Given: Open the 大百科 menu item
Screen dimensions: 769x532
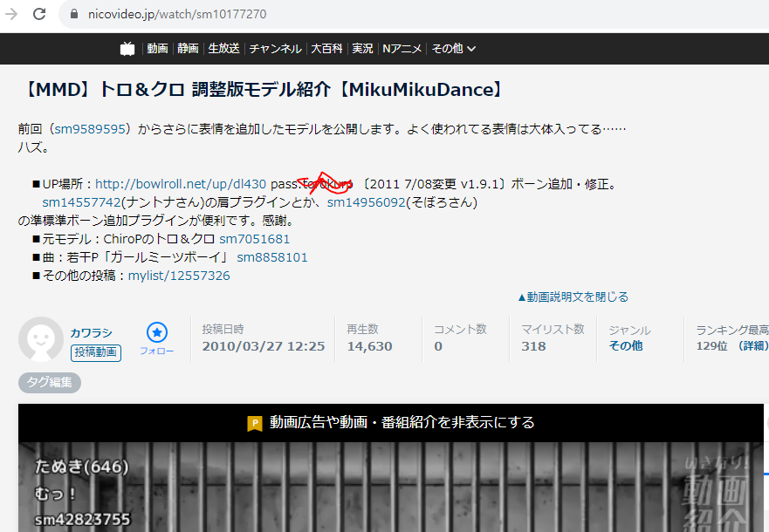Looking at the screenshot, I should (326, 49).
